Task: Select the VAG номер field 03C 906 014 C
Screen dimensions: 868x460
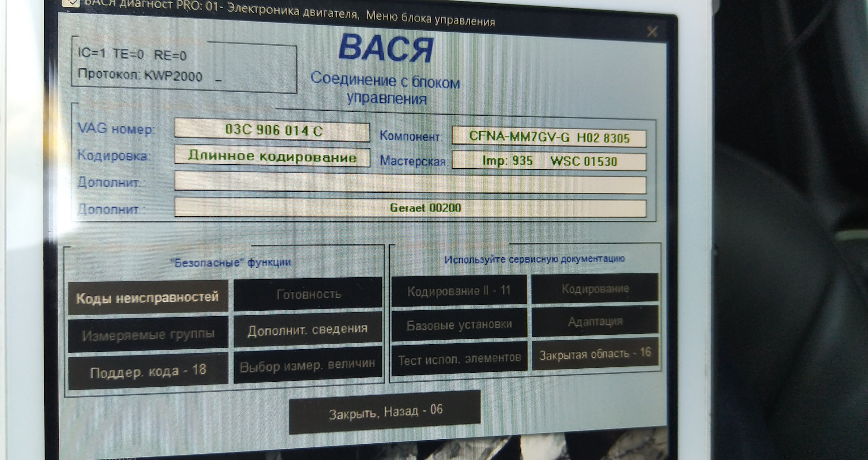Action: point(273,130)
